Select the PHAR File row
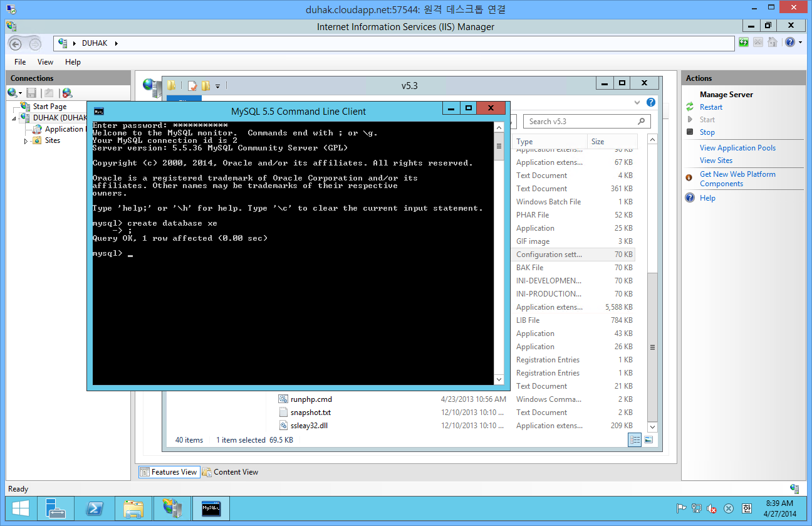This screenshot has height=526, width=812. [575, 215]
